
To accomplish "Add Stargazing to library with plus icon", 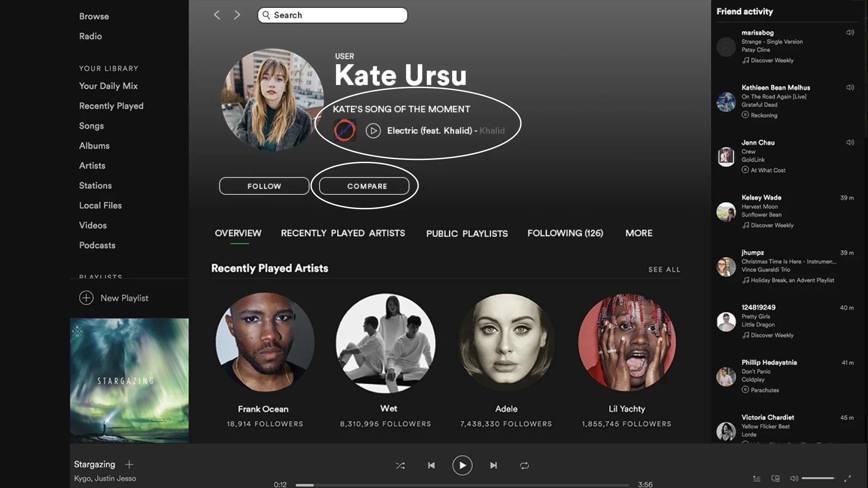I will (129, 465).
